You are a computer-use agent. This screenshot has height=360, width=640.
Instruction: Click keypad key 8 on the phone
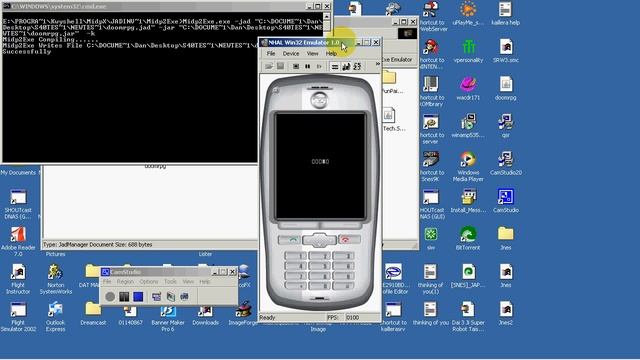tap(320, 276)
